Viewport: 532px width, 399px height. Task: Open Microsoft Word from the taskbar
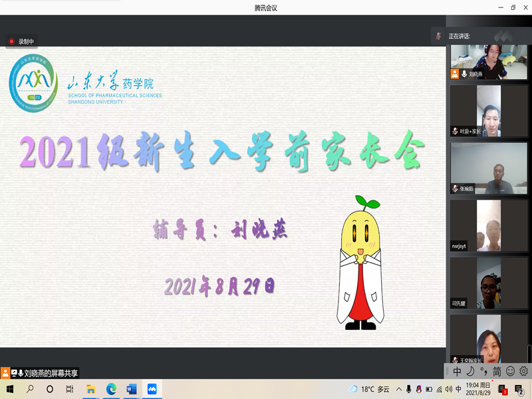pyautogui.click(x=131, y=389)
